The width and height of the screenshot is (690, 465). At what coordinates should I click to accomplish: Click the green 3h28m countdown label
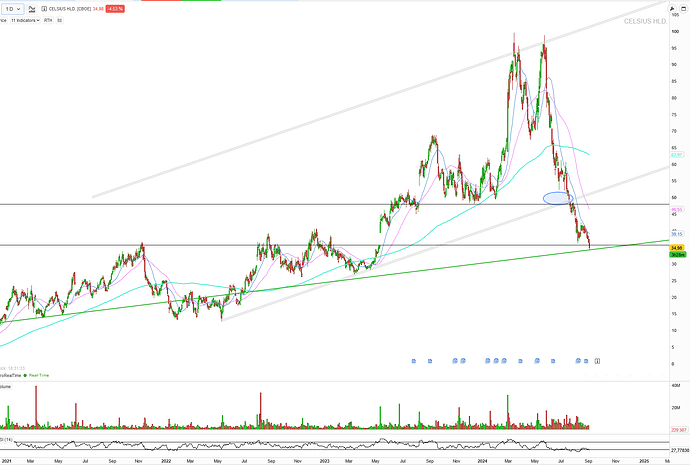[677, 254]
